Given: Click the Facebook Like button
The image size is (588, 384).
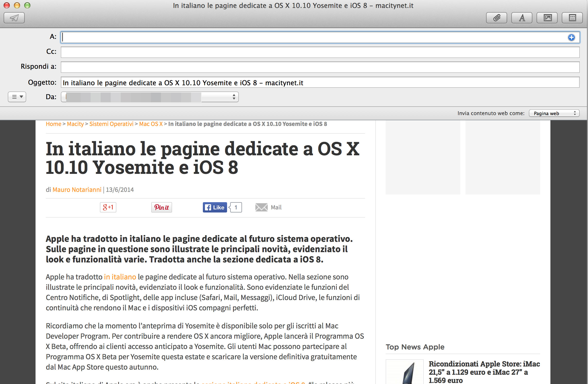Looking at the screenshot, I should (215, 207).
